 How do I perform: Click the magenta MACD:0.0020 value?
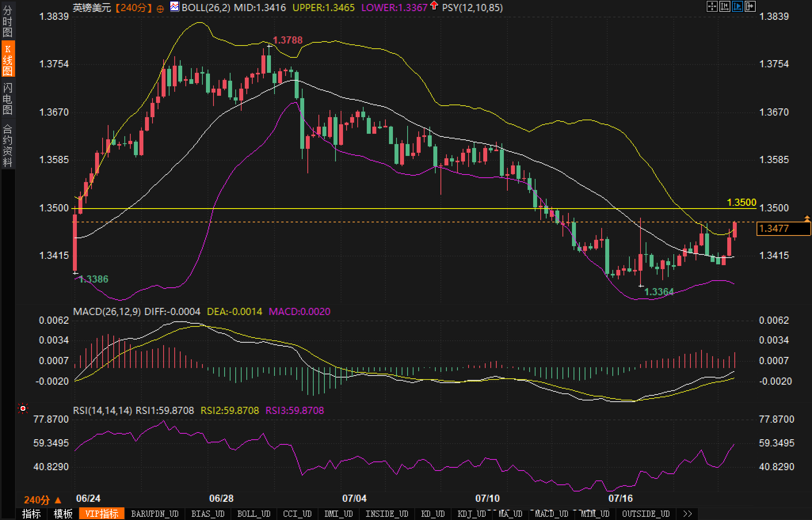tap(299, 311)
